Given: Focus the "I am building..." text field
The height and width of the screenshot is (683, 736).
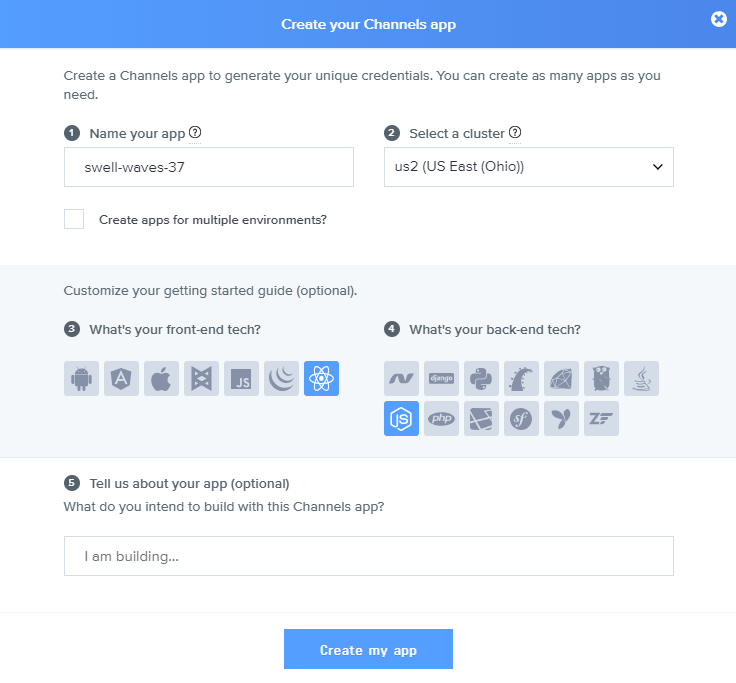Looking at the screenshot, I should [x=368, y=556].
